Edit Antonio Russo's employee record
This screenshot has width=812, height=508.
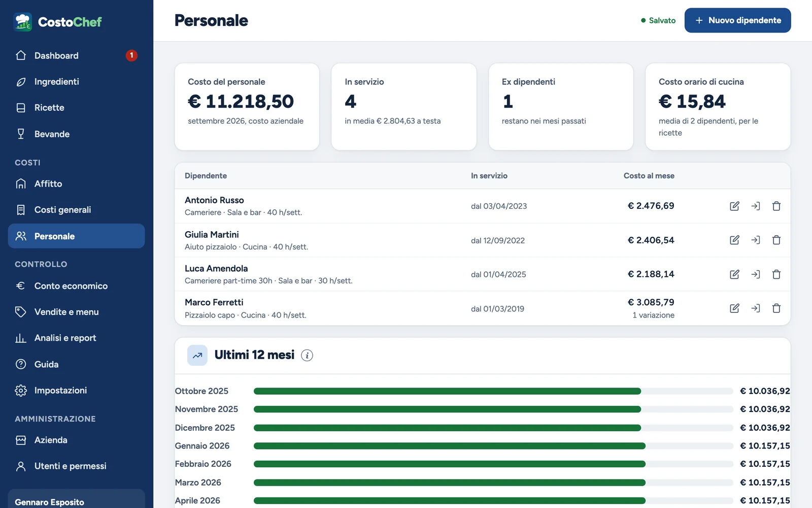pyautogui.click(x=734, y=206)
